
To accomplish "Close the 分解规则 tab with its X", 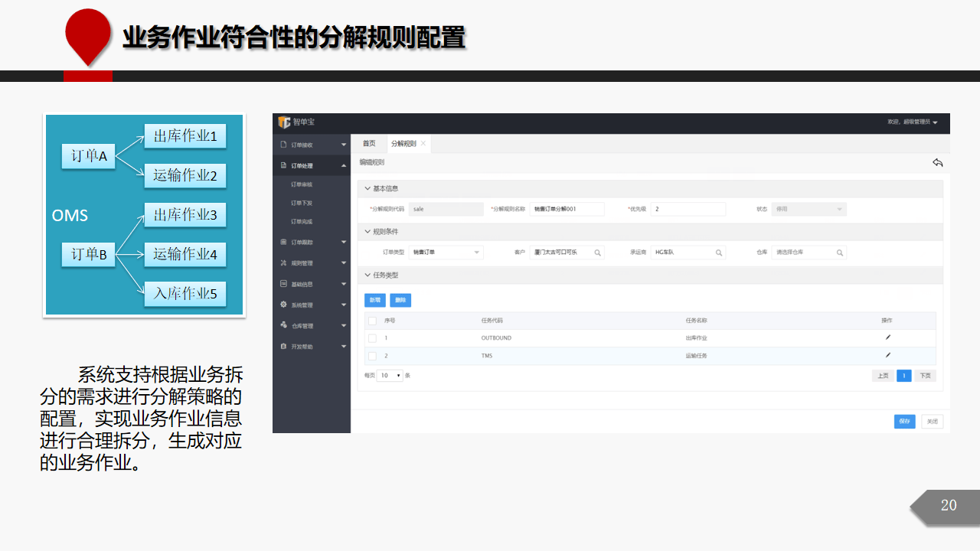I will coord(423,143).
